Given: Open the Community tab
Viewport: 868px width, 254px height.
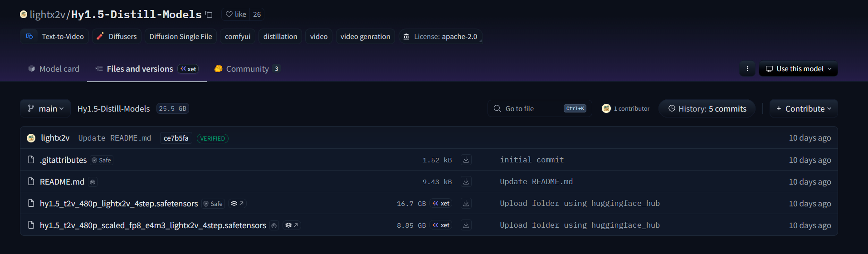Looking at the screenshot, I should coord(247,69).
